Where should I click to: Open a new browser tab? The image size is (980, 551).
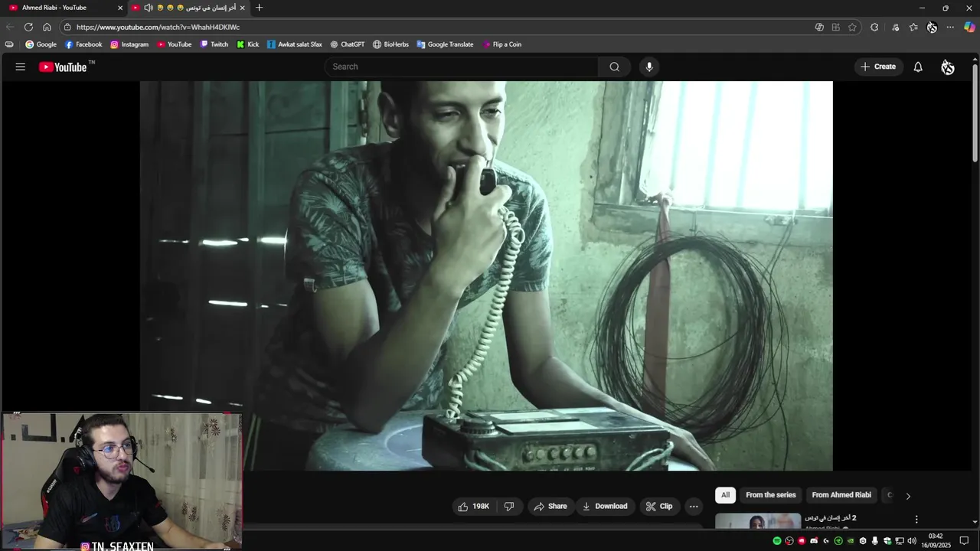[x=260, y=8]
